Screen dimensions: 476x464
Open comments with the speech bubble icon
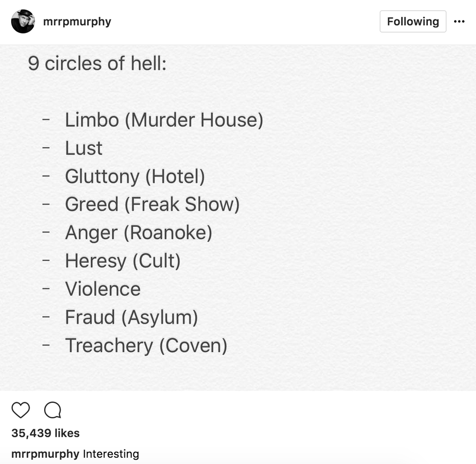[x=52, y=411]
